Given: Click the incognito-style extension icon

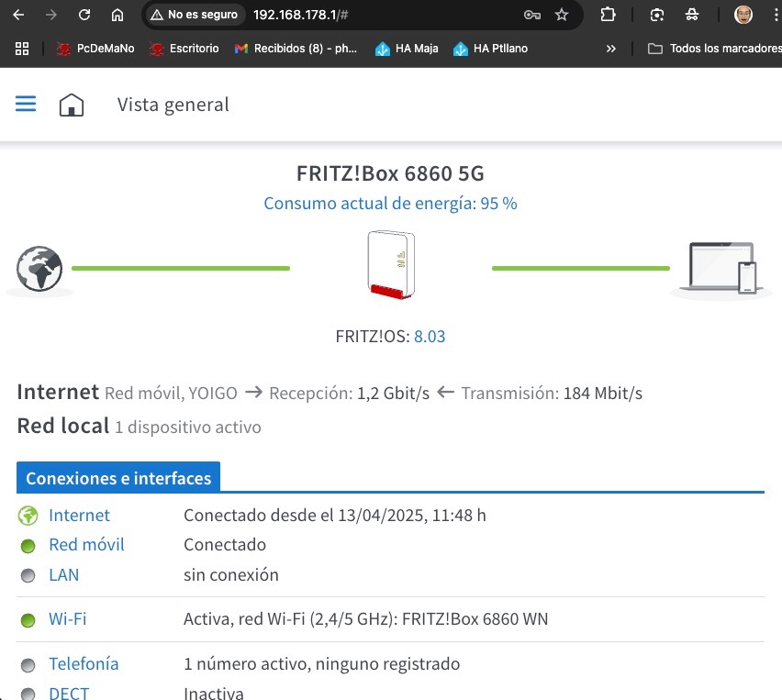Looking at the screenshot, I should pyautogui.click(x=692, y=15).
